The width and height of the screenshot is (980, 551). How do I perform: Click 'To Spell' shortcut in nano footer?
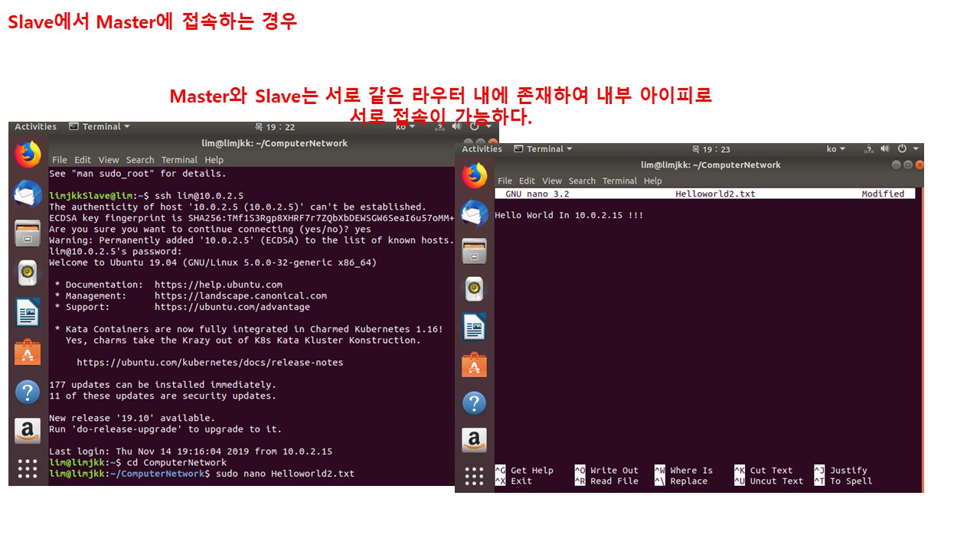[x=851, y=481]
